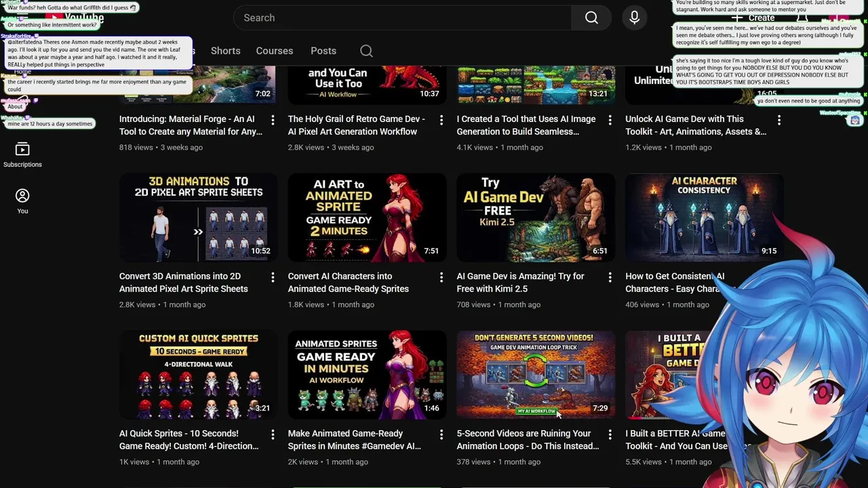Open title 'Convert 3D Animations into 2D'
Image resolution: width=868 pixels, height=488 pixels.
pyautogui.click(x=184, y=283)
